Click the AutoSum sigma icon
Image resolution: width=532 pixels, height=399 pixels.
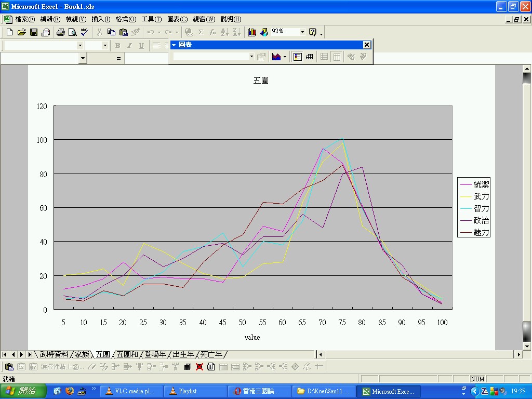201,32
